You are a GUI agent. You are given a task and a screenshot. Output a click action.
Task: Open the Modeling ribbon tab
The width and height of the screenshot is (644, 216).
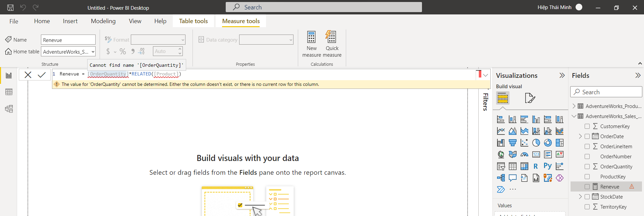[x=103, y=21]
